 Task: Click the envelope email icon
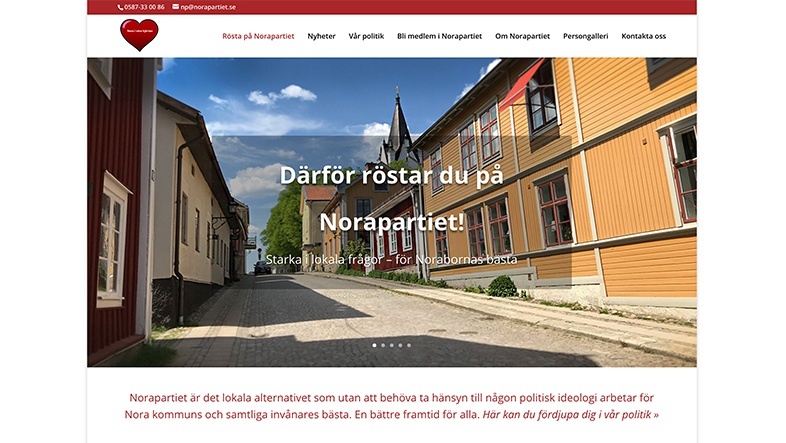coord(175,7)
